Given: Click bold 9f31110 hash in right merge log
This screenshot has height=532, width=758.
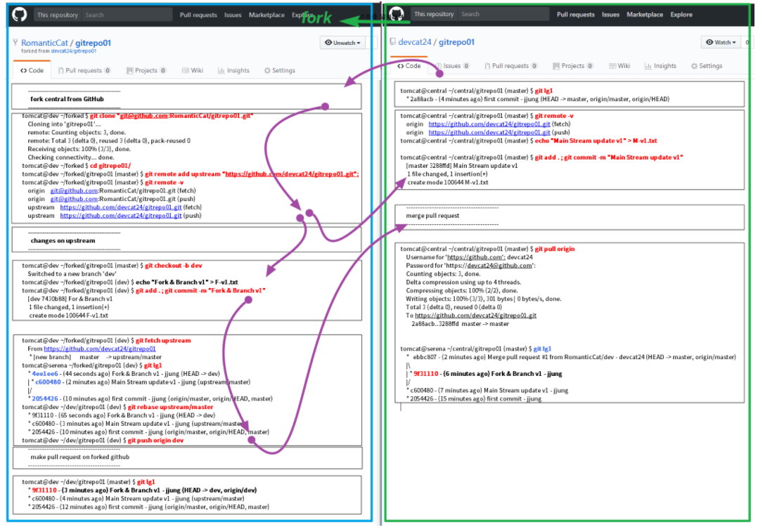Looking at the screenshot, I should [x=426, y=373].
